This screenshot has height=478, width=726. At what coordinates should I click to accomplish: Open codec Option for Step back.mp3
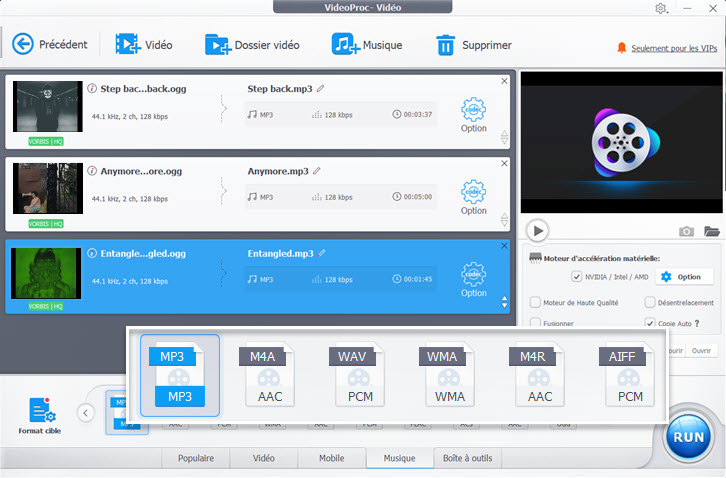tap(473, 115)
